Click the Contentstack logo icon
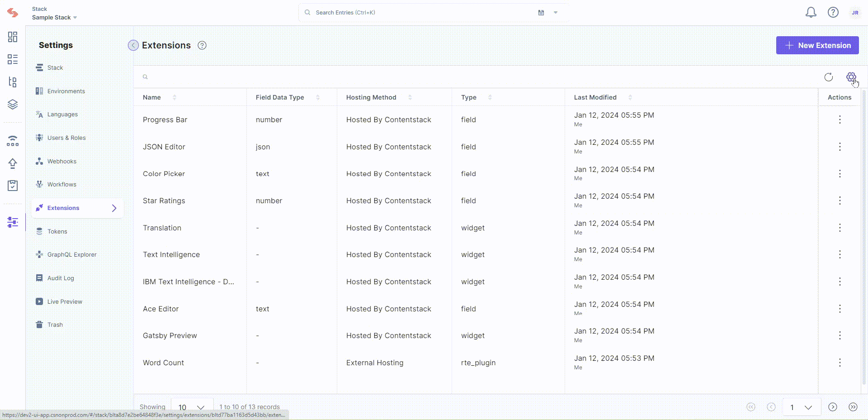Image resolution: width=868 pixels, height=420 pixels. tap(13, 13)
